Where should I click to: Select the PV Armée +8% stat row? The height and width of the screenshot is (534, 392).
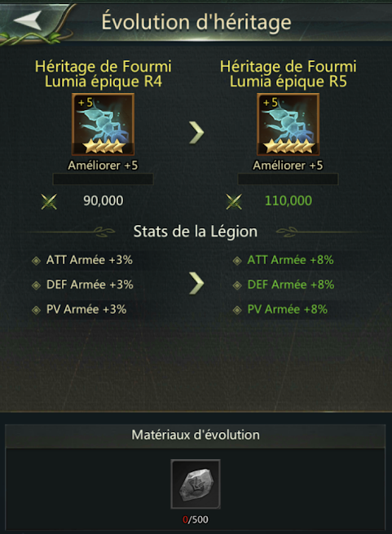pos(286,310)
